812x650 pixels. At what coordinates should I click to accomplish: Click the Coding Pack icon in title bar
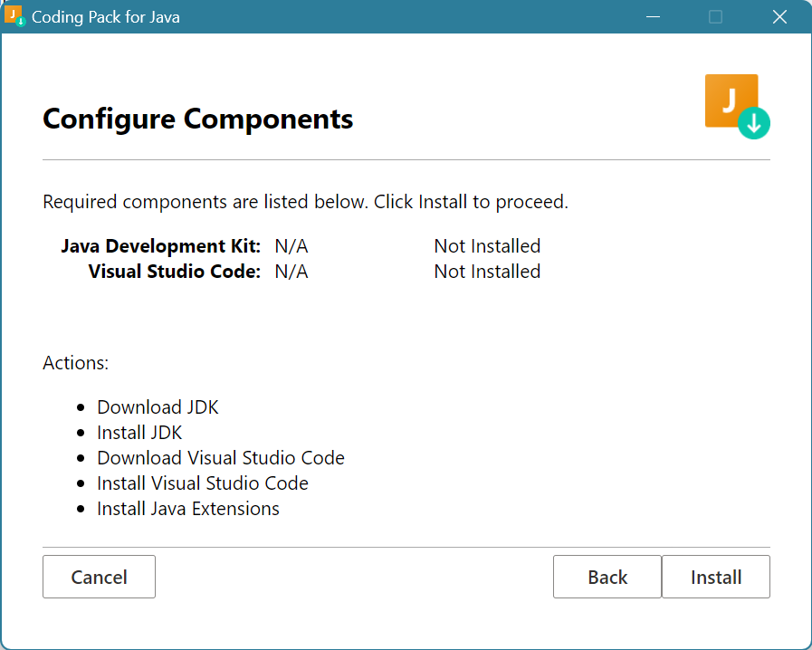[15, 16]
